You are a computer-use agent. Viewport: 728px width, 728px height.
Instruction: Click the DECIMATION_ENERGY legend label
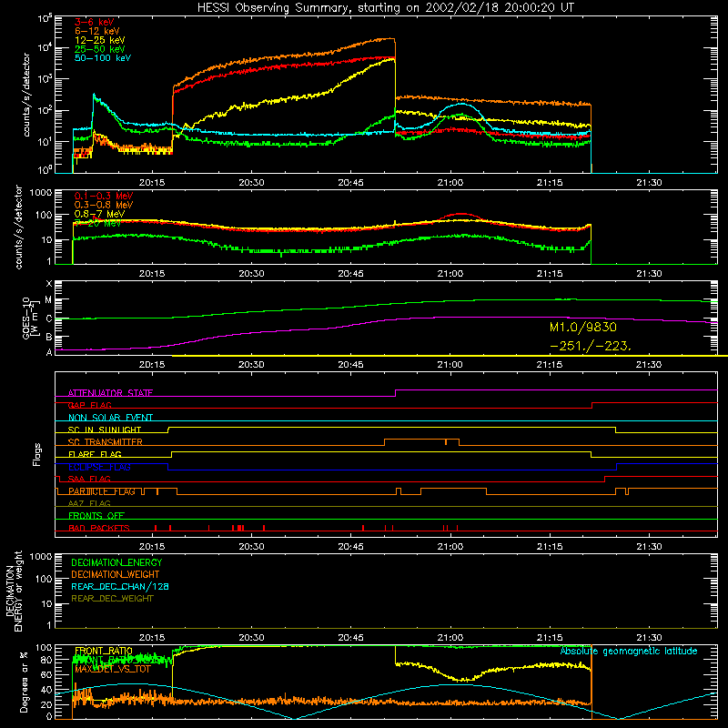(116, 562)
